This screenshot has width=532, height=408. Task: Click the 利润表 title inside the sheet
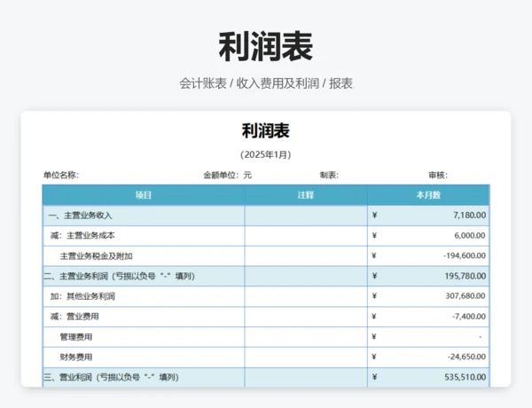266,131
